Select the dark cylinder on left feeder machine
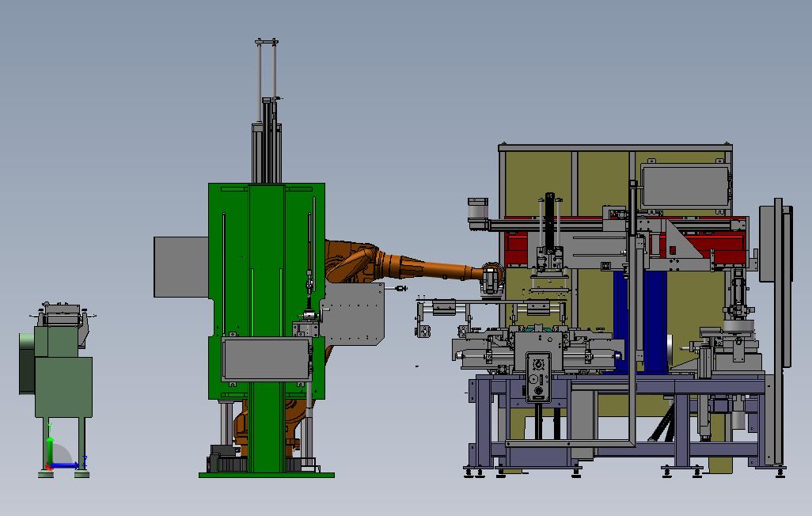This screenshot has width=812, height=516. (26, 362)
